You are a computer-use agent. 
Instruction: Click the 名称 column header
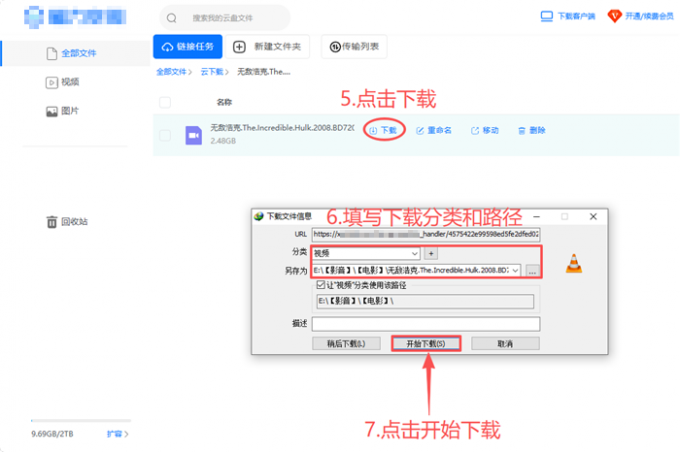tap(224, 102)
